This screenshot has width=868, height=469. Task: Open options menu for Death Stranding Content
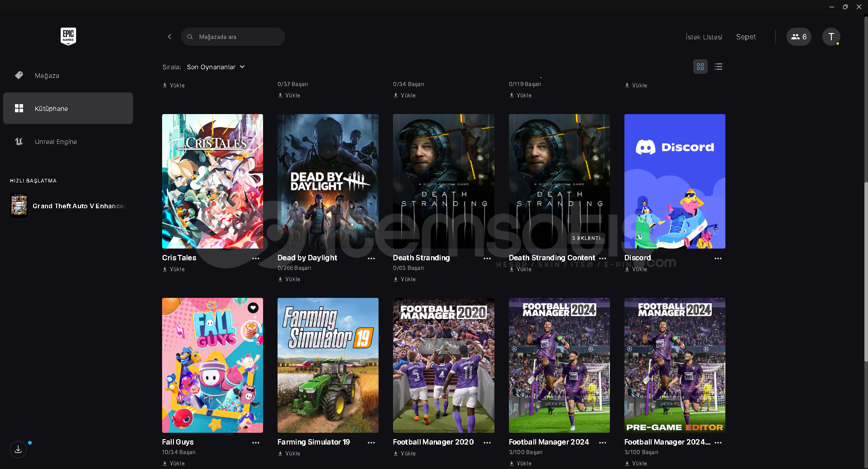coord(603,258)
